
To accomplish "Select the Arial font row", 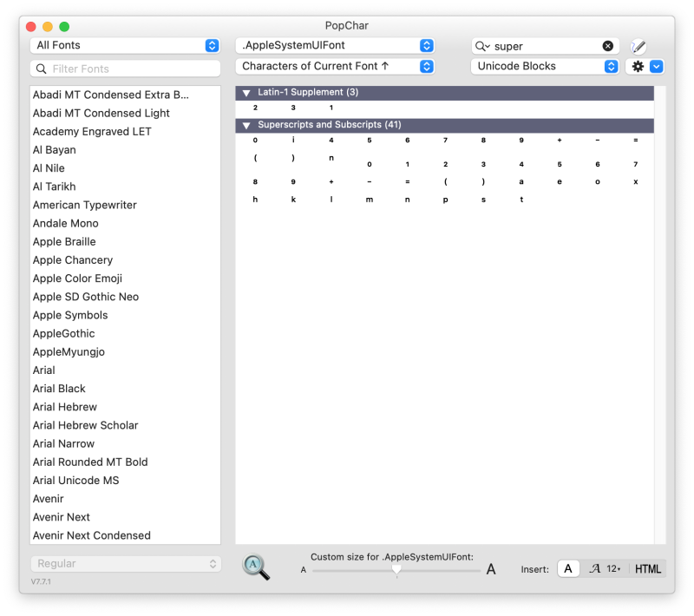I will (126, 370).
